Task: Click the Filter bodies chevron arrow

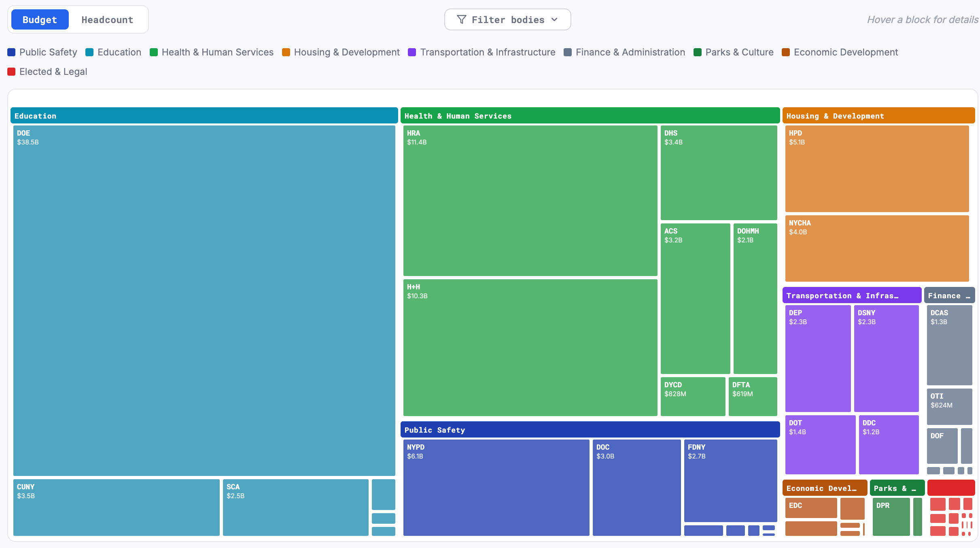Action: [x=555, y=19]
